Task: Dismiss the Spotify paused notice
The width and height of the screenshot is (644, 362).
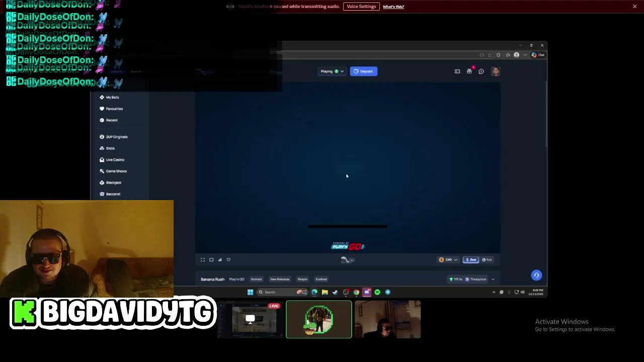Action: (634, 7)
